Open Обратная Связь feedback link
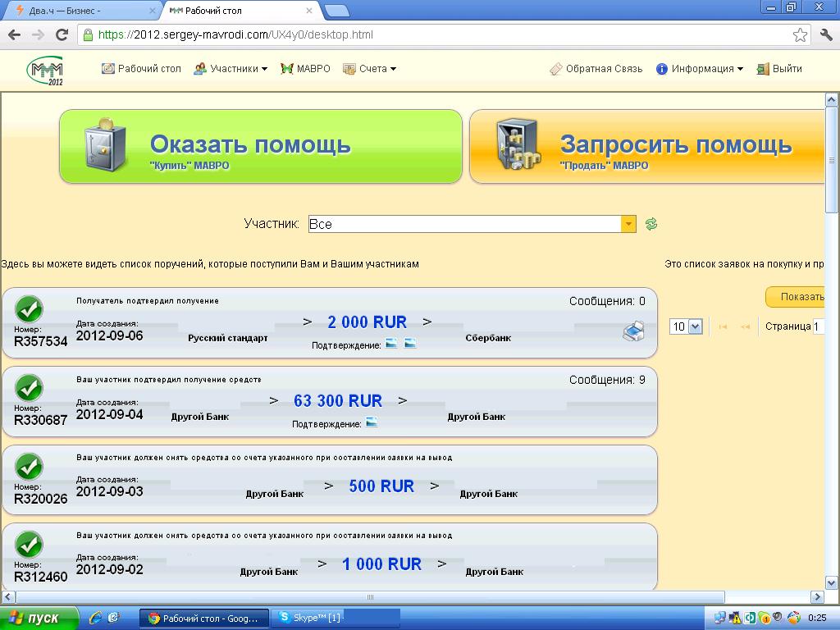The image size is (840, 630). click(596, 69)
